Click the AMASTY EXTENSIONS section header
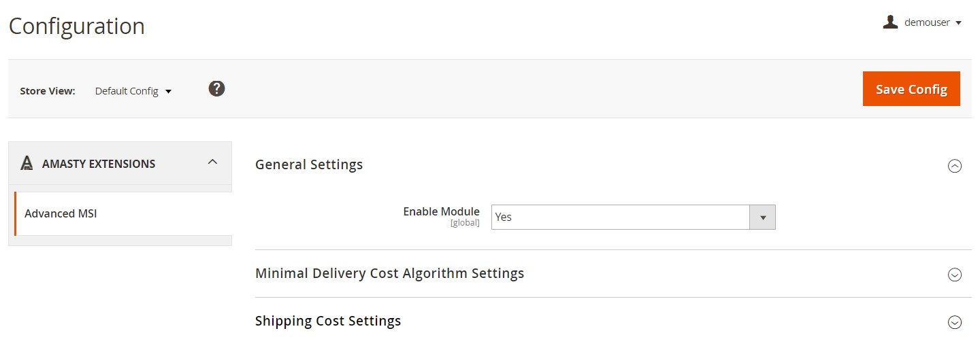 pos(120,163)
